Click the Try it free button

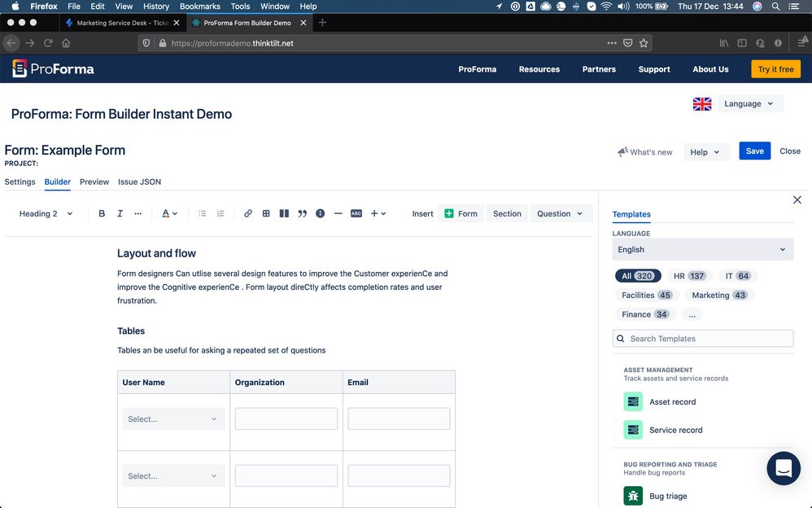775,69
